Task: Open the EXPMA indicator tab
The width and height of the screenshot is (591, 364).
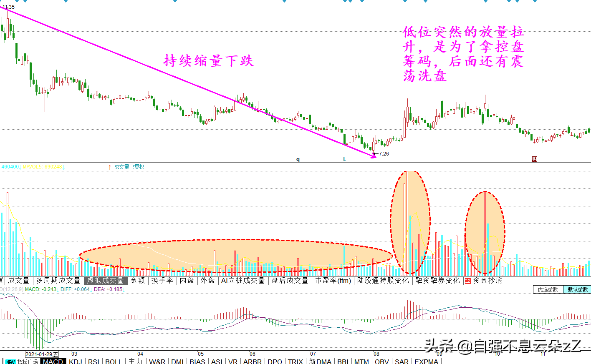Action: [426, 361]
